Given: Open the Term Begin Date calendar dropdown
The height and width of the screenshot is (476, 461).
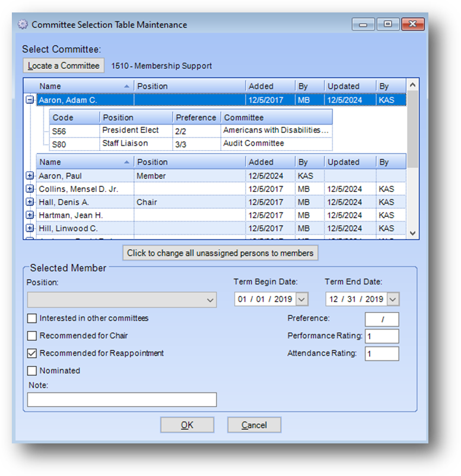Looking at the screenshot, I should (x=301, y=299).
